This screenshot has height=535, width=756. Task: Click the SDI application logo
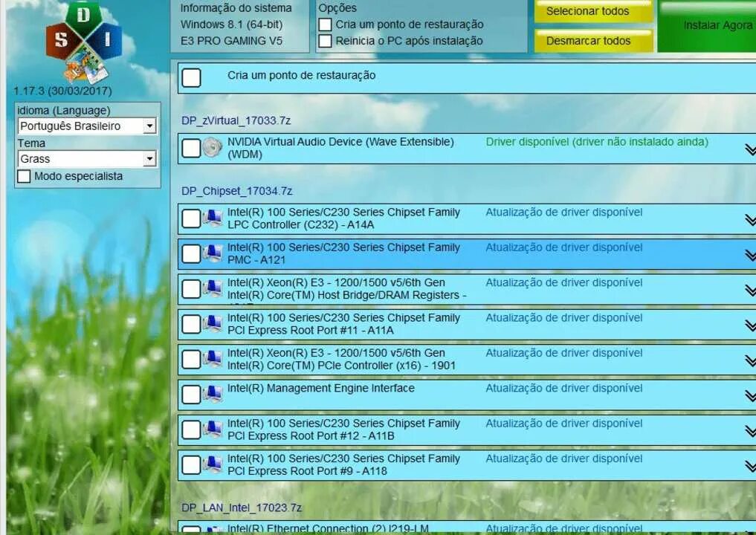click(x=84, y=42)
